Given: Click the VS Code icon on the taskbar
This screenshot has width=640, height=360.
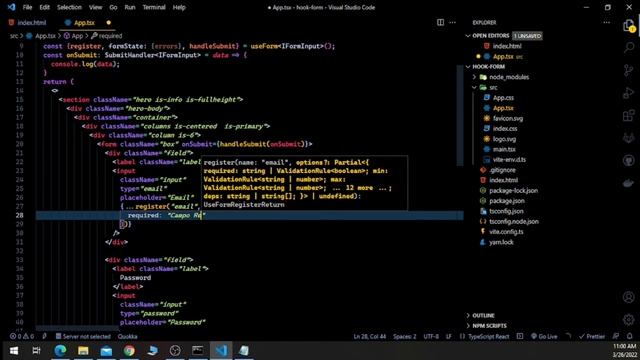Looking at the screenshot, I should 221,351.
